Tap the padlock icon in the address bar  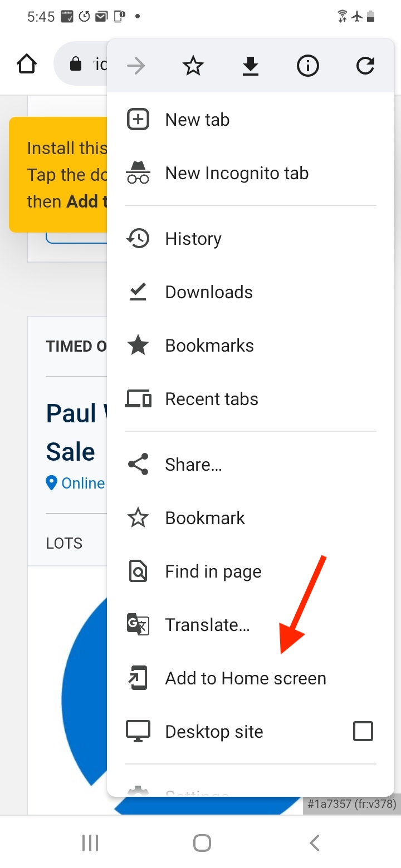[75, 64]
